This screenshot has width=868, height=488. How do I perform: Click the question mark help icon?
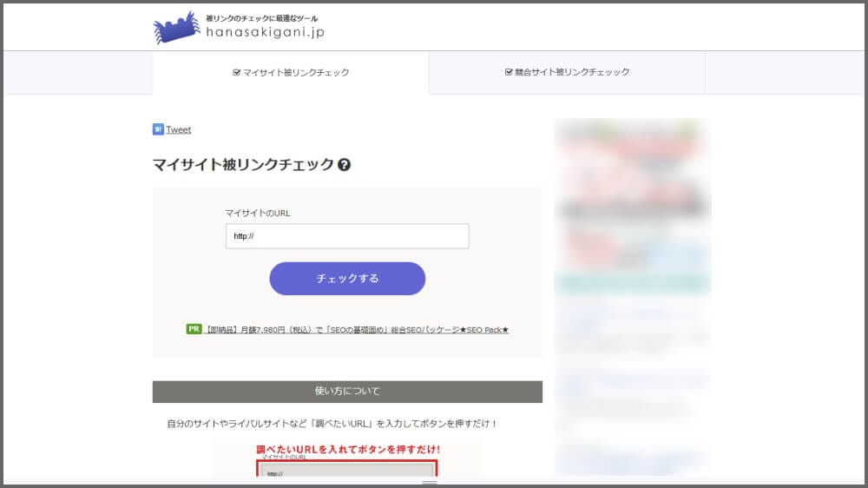point(344,165)
